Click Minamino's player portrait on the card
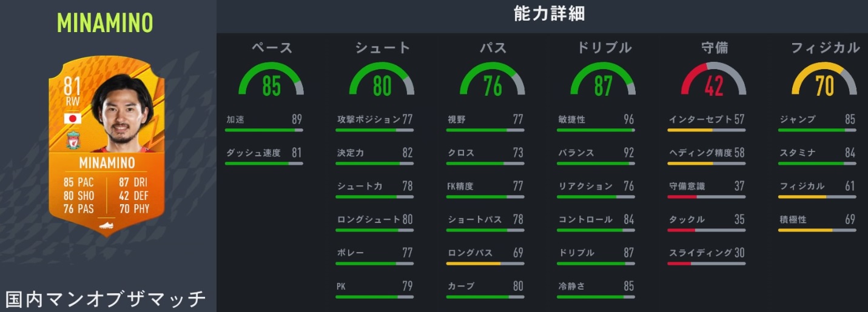 click(123, 115)
